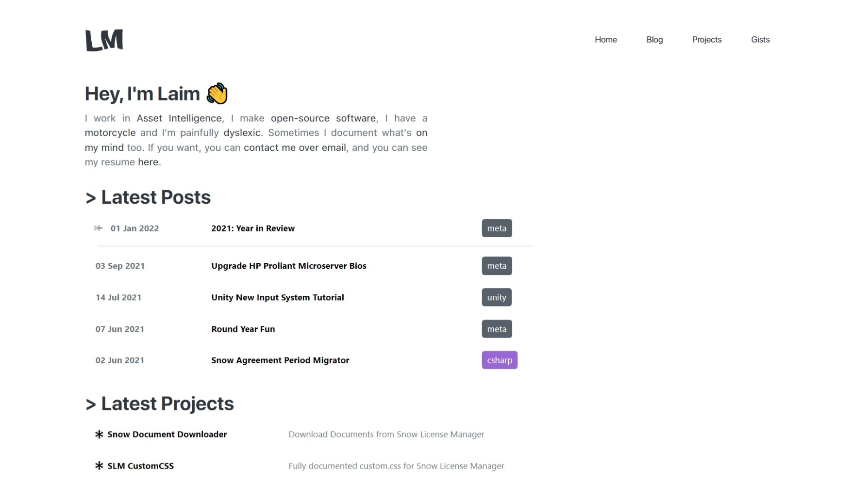Click the pin icon beside 01 Jan 2022
This screenshot has width=868, height=484.
point(99,228)
